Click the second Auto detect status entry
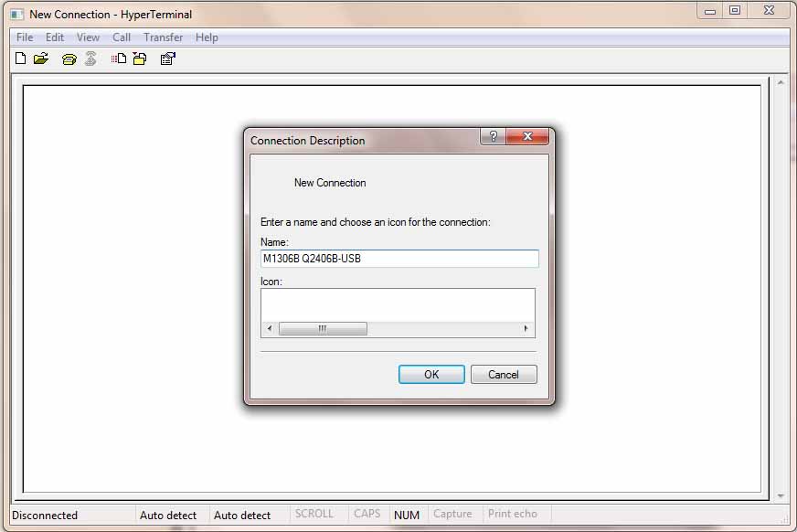Screen dimensions: 797x532 tap(242, 516)
